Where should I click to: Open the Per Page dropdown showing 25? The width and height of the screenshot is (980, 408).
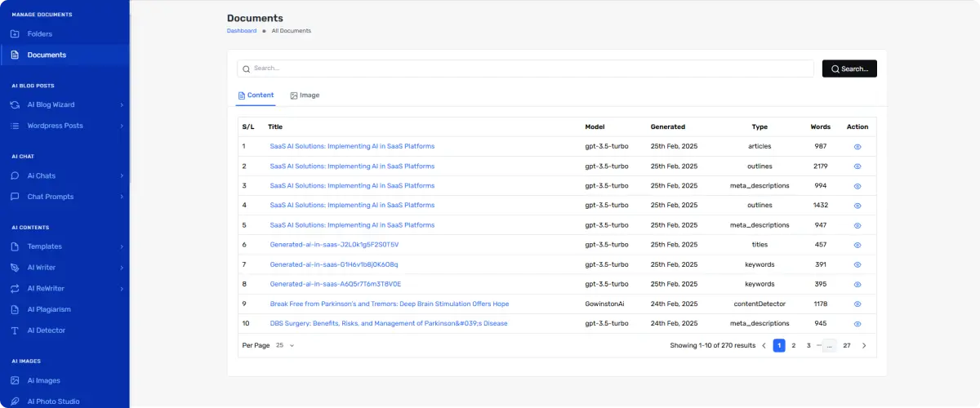coord(285,346)
